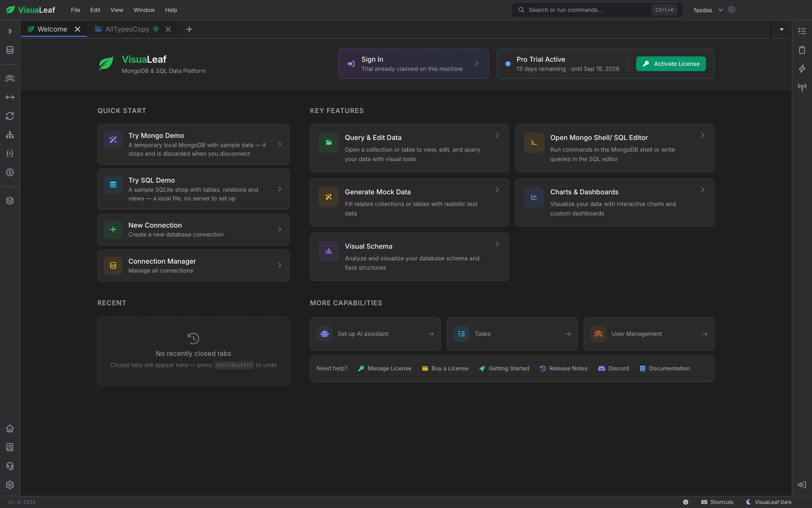Viewport: 812px width, 508px height.
Task: Click the stacked layers sidebar icon
Action: point(10,201)
